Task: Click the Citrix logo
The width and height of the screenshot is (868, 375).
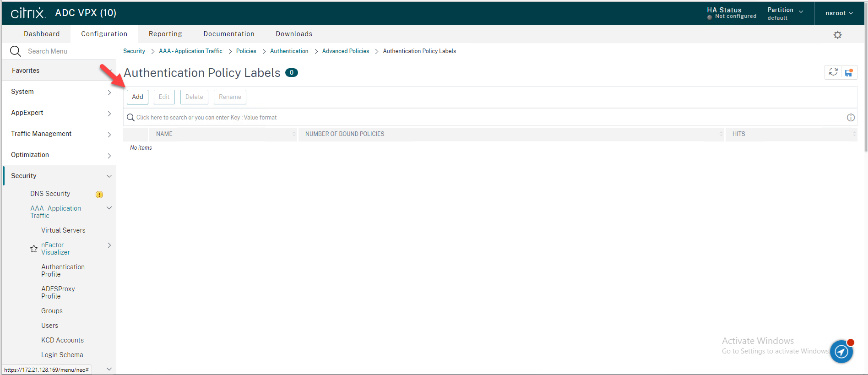Action: [x=28, y=13]
